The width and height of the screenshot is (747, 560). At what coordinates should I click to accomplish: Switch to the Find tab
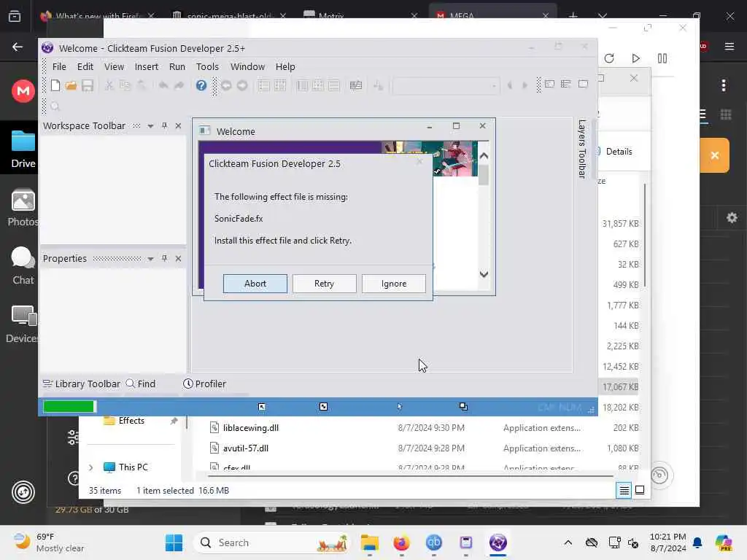141,384
